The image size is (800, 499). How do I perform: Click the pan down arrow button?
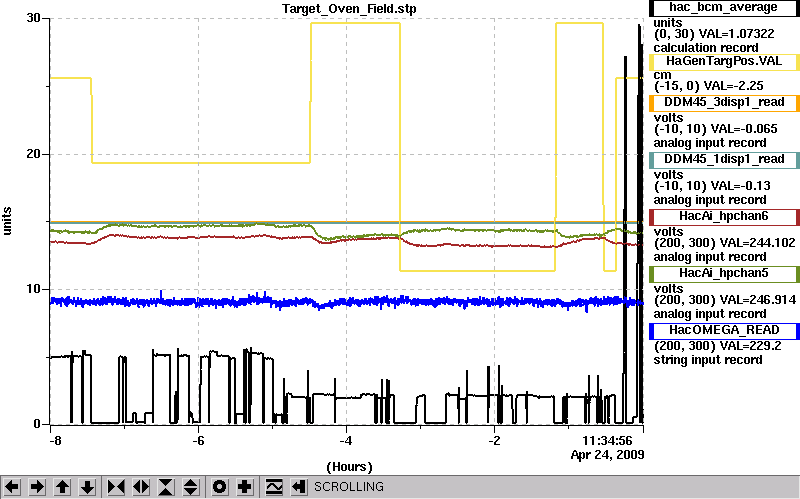point(88,487)
